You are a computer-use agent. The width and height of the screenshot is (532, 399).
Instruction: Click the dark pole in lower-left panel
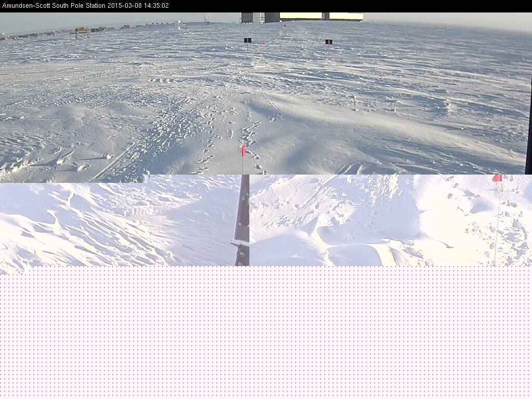(242, 223)
